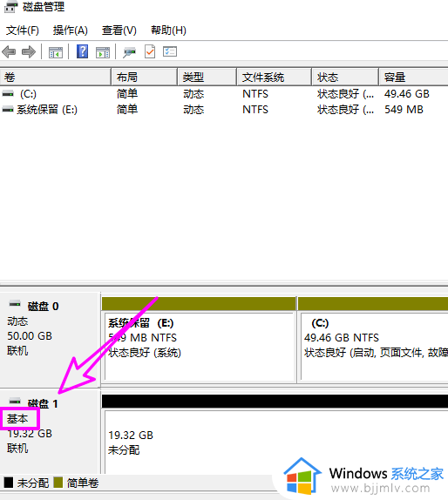The height and width of the screenshot is (500, 448).
Task: Click the black 未分配 legend swatch
Action: point(9,483)
